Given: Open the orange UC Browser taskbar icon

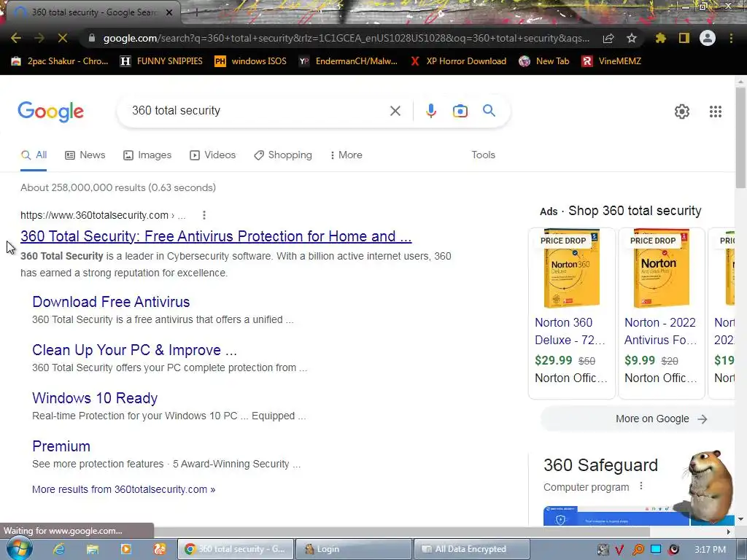Looking at the screenshot, I should pos(160,549).
